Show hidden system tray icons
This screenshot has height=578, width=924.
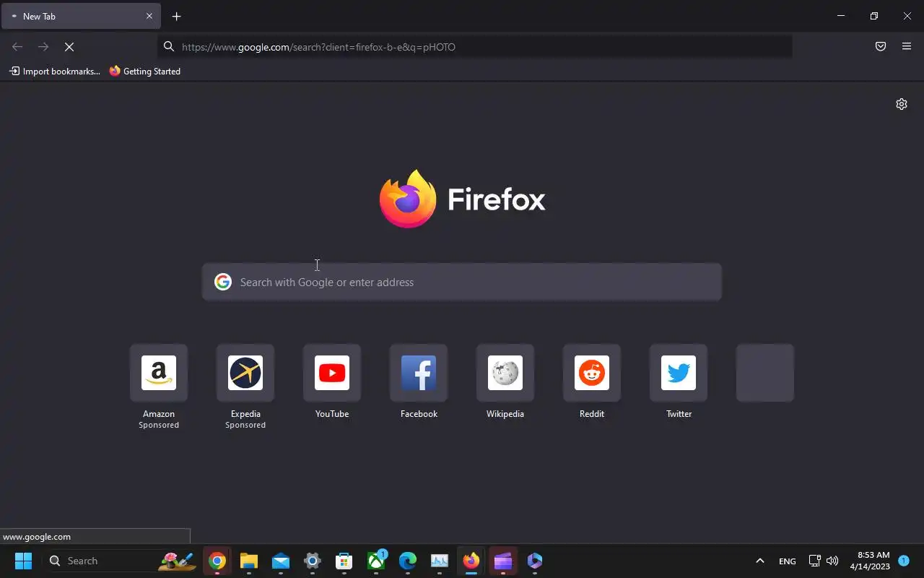click(759, 561)
